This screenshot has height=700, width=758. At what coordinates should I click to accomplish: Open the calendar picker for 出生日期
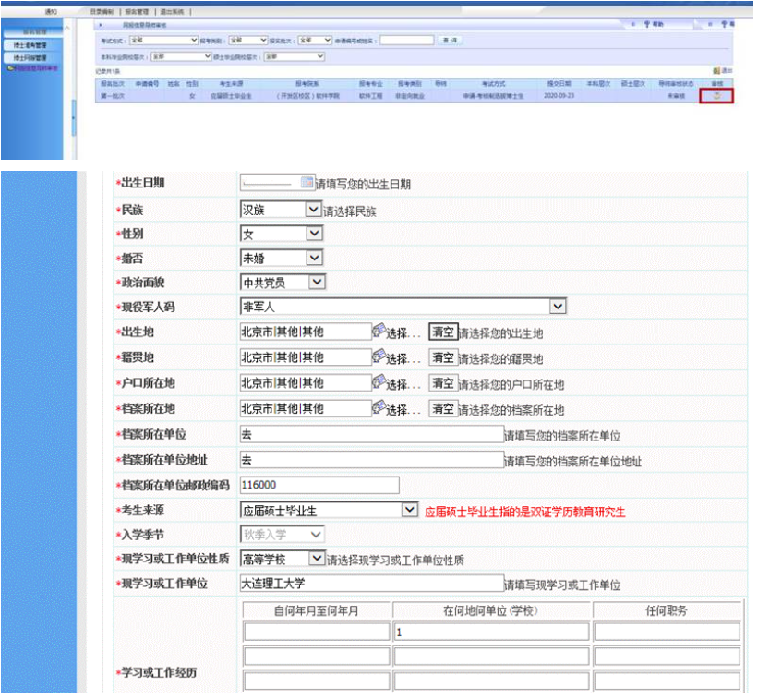coord(307,183)
